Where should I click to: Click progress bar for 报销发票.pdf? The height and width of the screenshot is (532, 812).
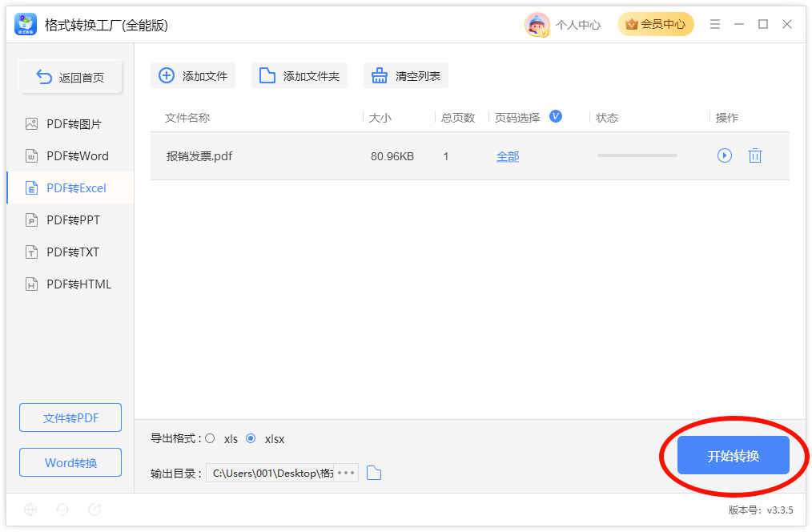pos(637,155)
